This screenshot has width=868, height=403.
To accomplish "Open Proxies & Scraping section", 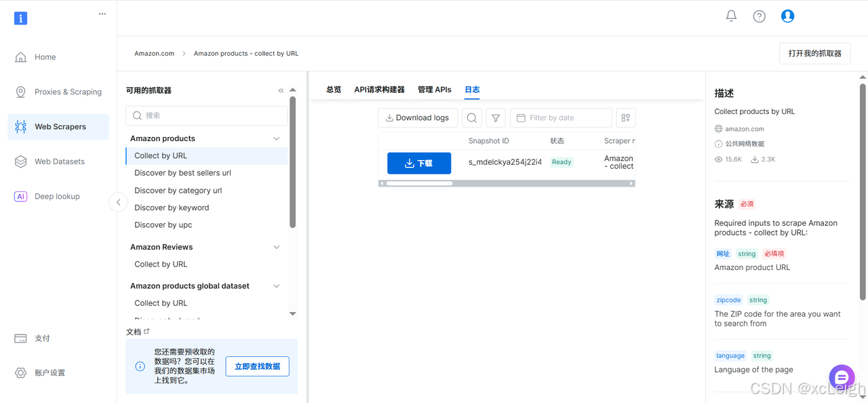I will tap(58, 92).
